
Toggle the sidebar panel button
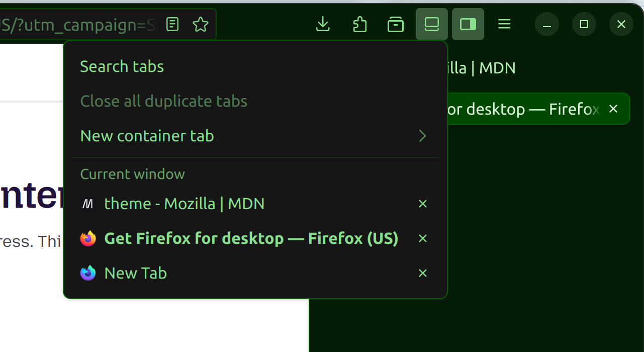468,24
